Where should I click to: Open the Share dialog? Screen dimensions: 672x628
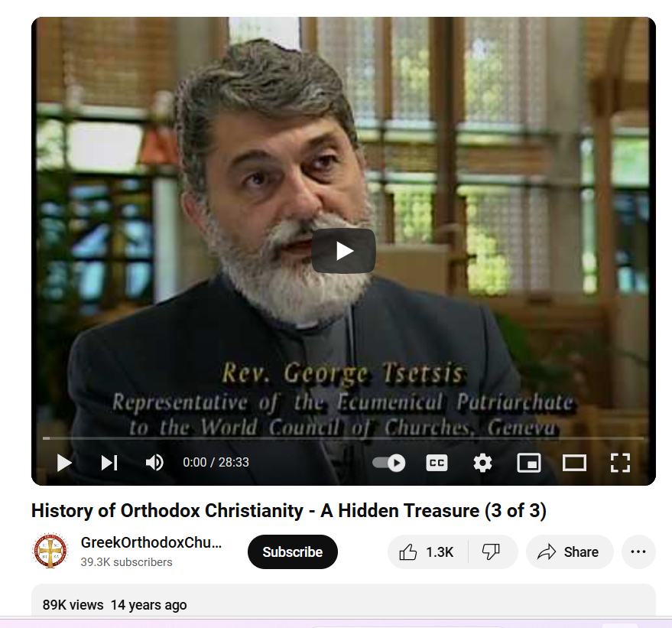click(569, 552)
